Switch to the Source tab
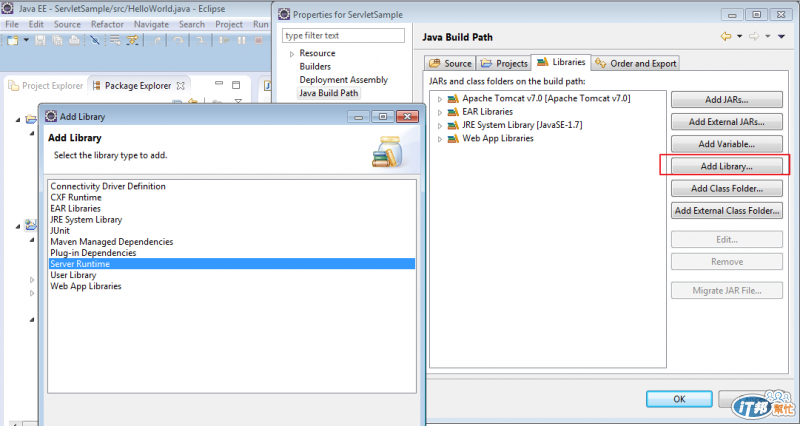Viewport: 800px width, 426px height. tap(451, 63)
